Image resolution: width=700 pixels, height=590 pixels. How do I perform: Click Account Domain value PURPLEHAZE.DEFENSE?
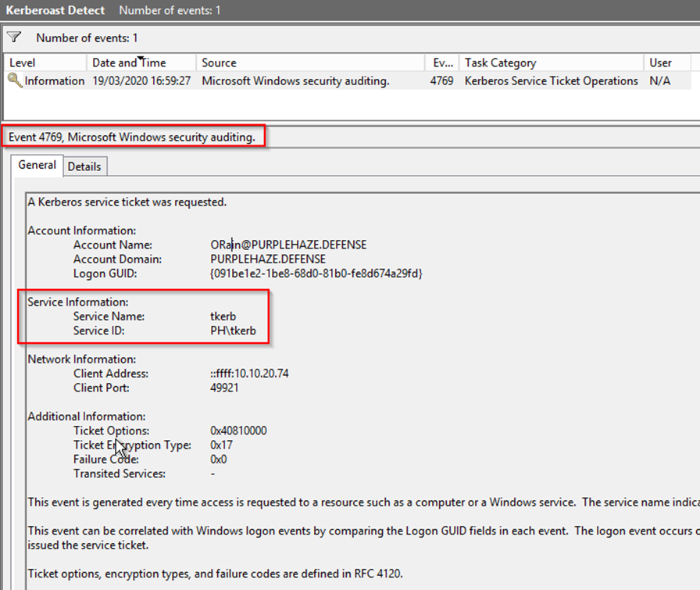[x=268, y=259]
